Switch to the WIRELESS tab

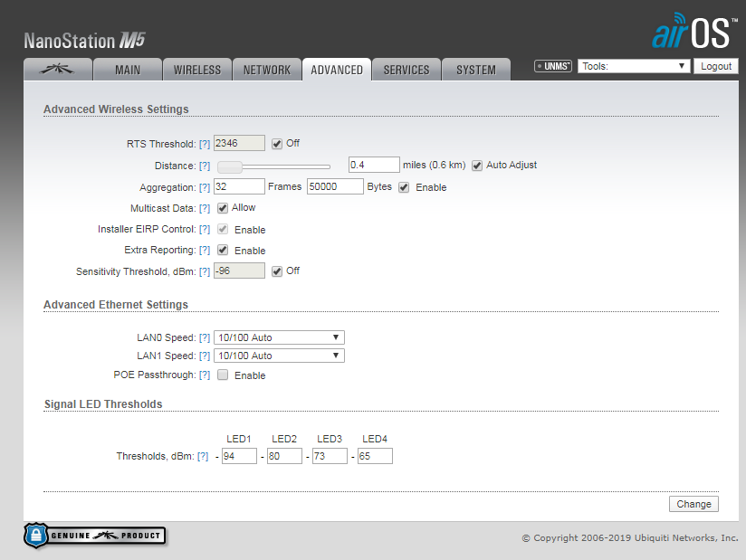pyautogui.click(x=197, y=70)
